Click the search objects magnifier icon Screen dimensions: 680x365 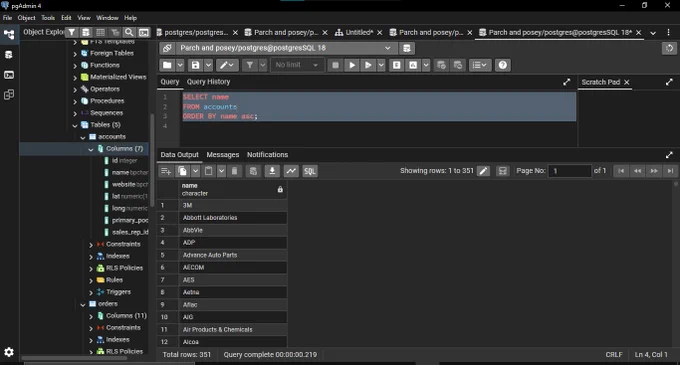pyautogui.click(x=129, y=33)
